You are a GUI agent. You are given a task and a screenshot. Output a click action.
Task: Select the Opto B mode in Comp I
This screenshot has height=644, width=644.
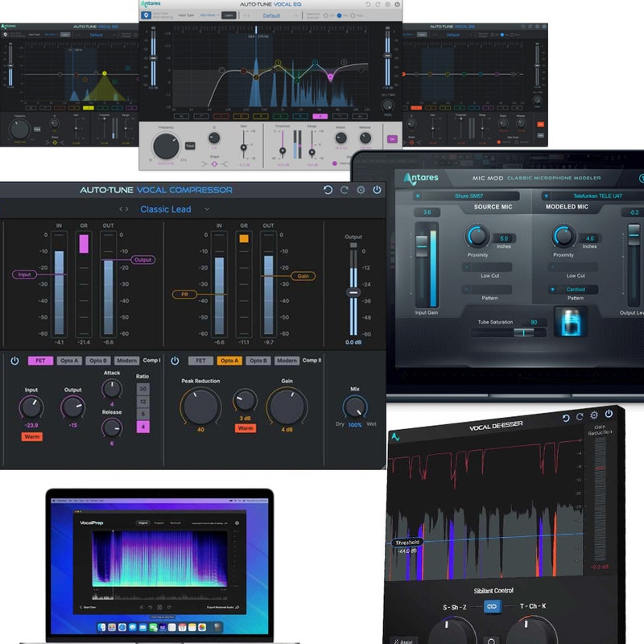coord(98,361)
